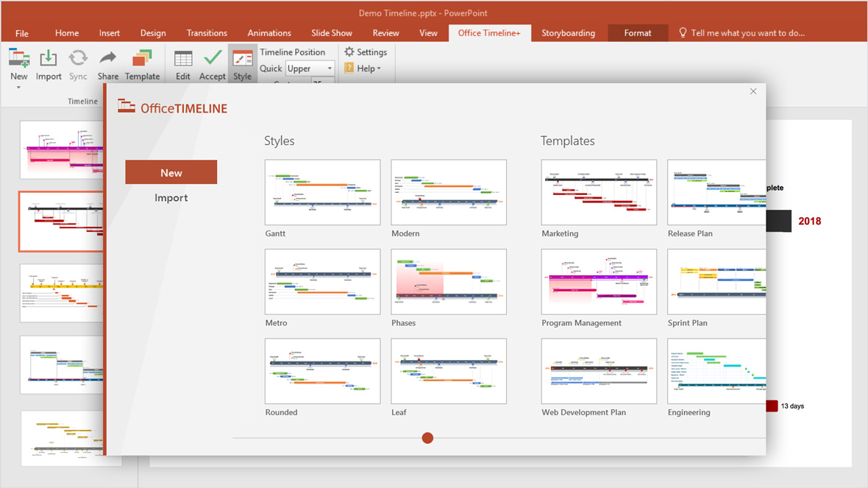
Task: Select the second slide thumbnail with red outline
Action: [62, 222]
